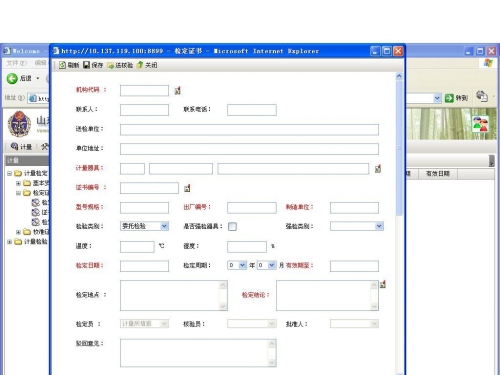Screen dimensions: 500x375
Task: Click the form's vertical scrollbar up arrow
Action: tap(399, 76)
